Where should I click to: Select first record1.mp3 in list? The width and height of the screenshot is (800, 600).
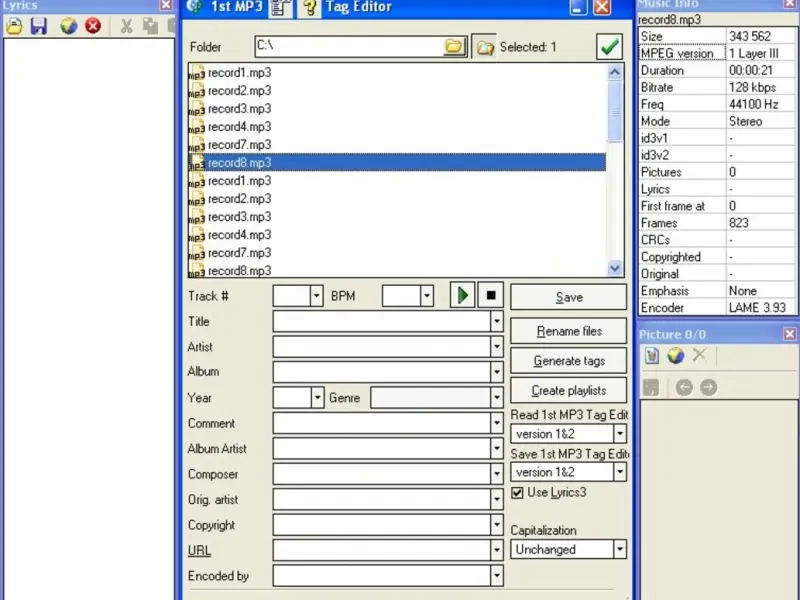coord(397,72)
